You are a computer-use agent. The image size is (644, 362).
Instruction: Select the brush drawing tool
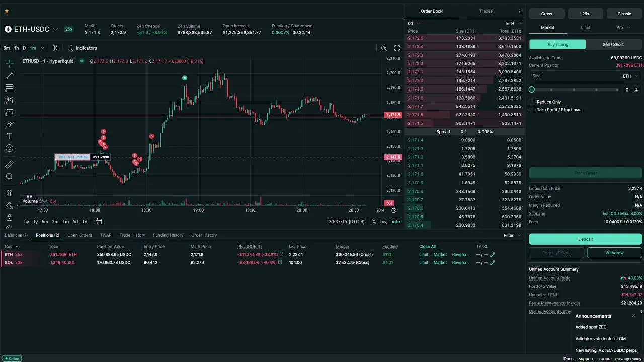[x=9, y=124]
